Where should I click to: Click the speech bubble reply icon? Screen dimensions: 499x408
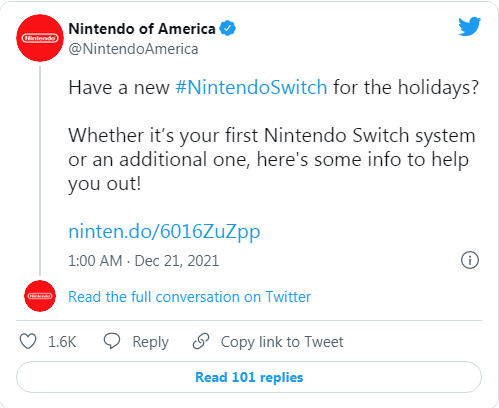click(x=112, y=341)
